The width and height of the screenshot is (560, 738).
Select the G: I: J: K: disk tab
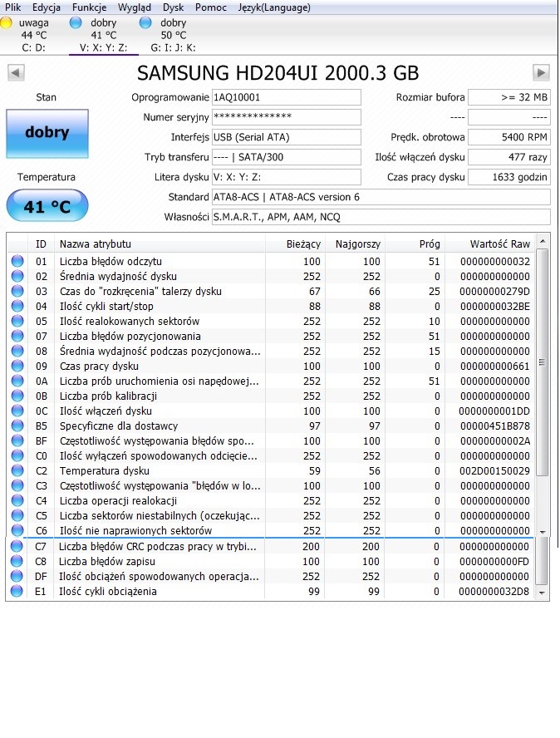point(173,35)
